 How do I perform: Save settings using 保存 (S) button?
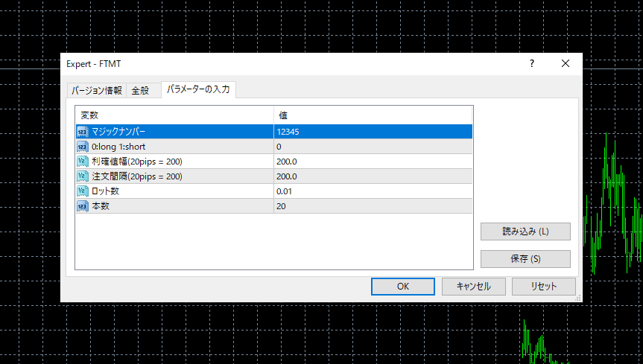(525, 259)
